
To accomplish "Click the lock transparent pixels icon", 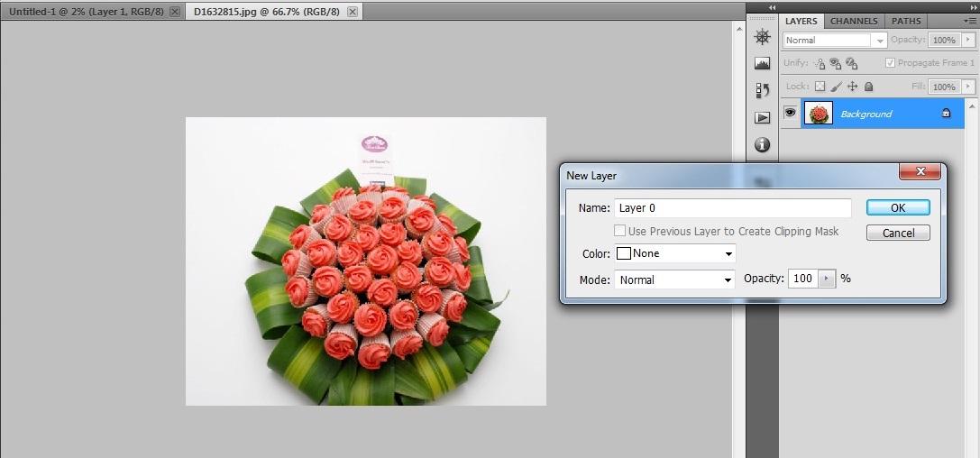I will coord(820,87).
